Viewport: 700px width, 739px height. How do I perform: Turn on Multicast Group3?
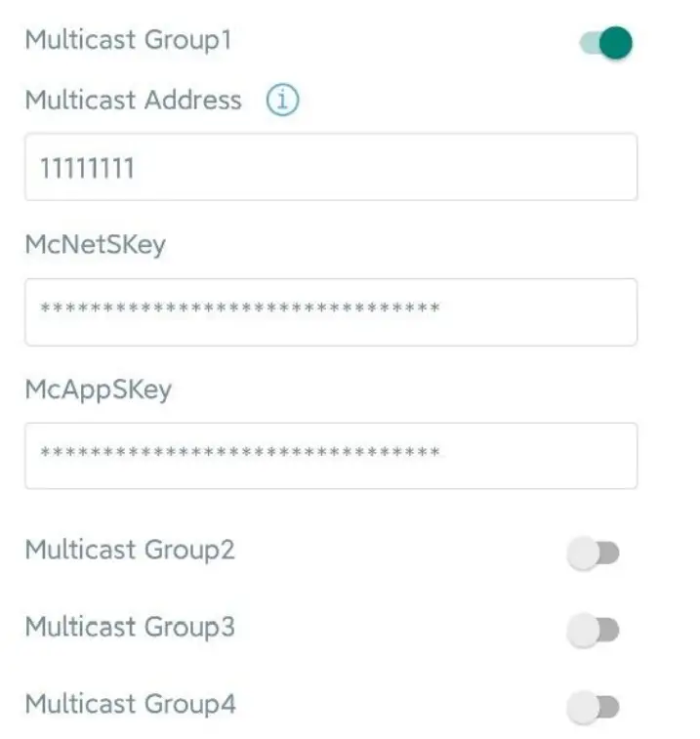coord(593,631)
